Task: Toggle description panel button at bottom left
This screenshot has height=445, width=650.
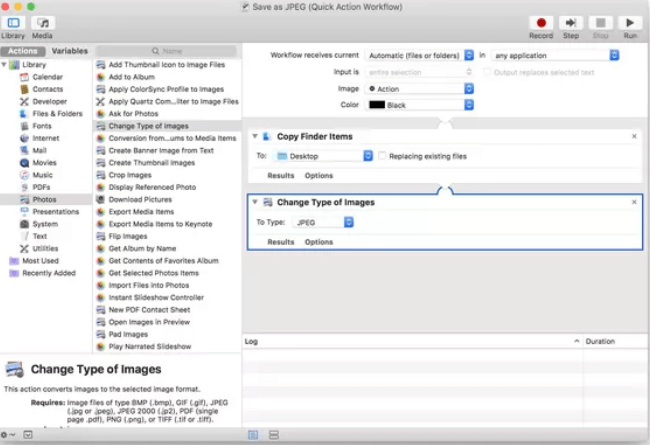Action: tap(28, 435)
